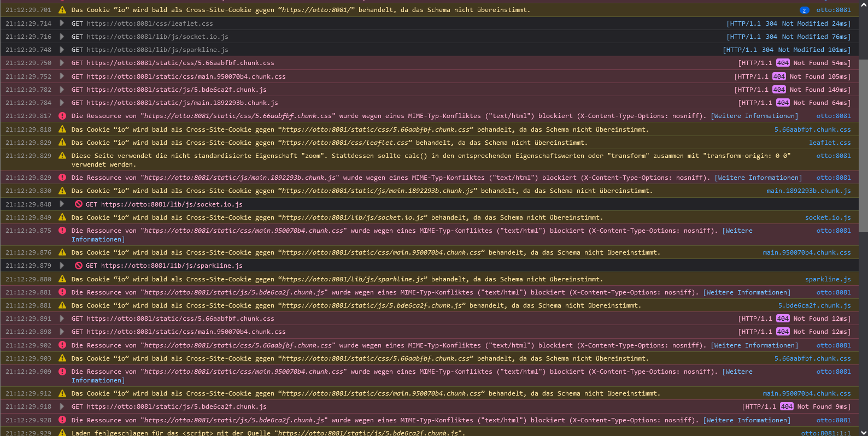Open main.950070b4.chunk.css source at 21:12:29.912
This screenshot has width=868, height=436.
pos(807,393)
